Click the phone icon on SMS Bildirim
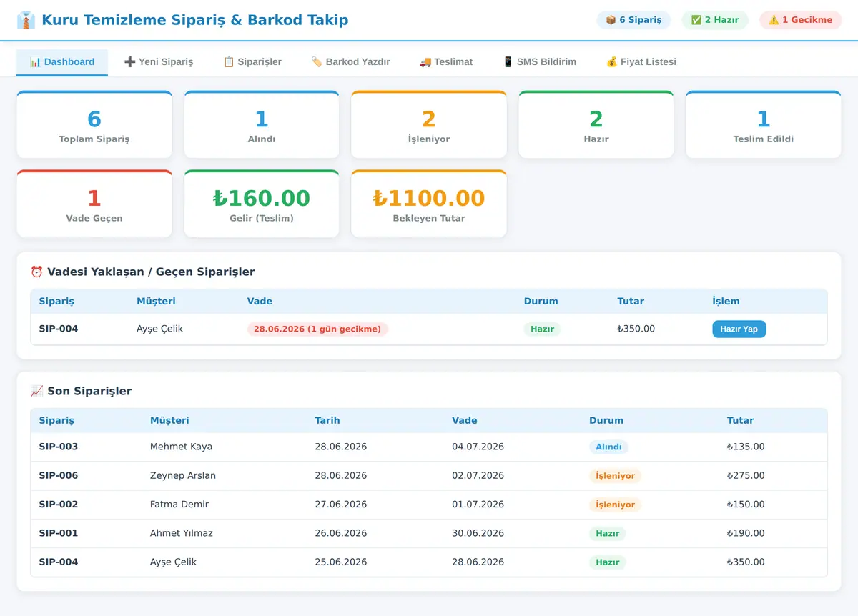The image size is (858, 616). coord(508,62)
